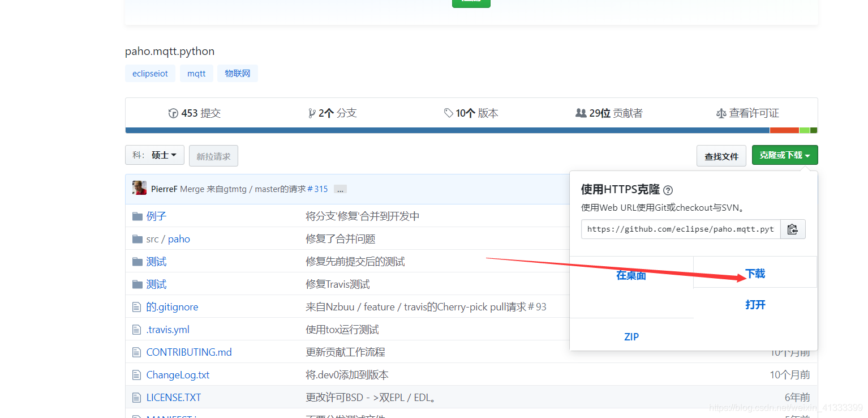Open the 29位 贡献者 contributors tab
868x418 pixels.
coord(609,113)
